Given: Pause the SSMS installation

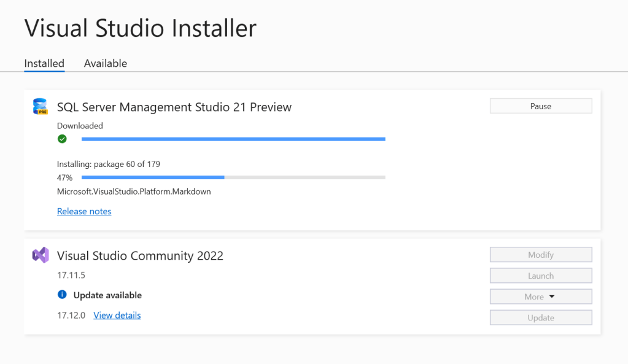Looking at the screenshot, I should tap(541, 106).
